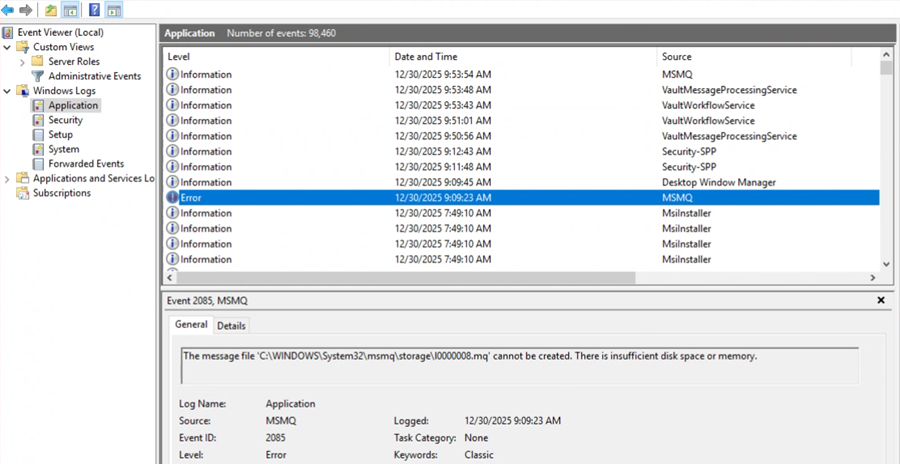
Task: Select the System log
Action: click(x=64, y=149)
